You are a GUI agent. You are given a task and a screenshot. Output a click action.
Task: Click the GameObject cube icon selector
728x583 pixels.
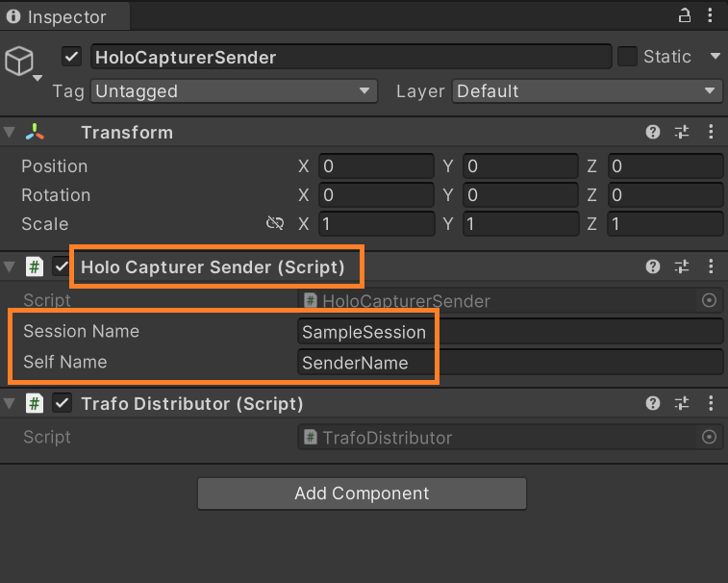coord(21,63)
